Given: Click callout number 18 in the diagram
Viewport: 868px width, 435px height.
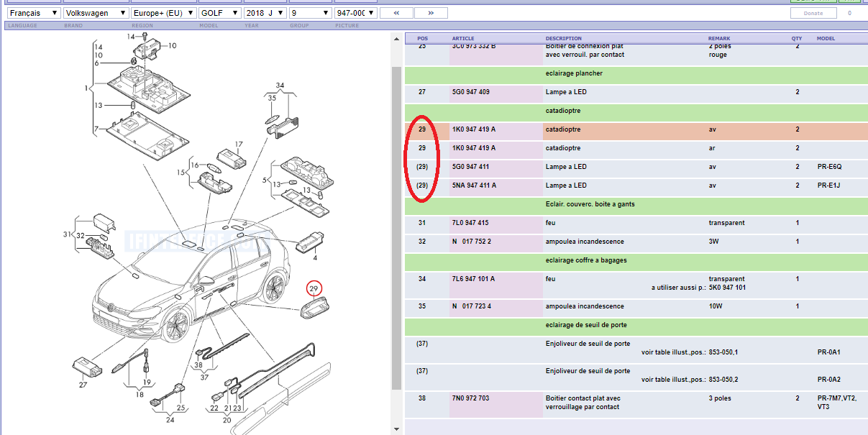Looking at the screenshot, I should coord(140,394).
